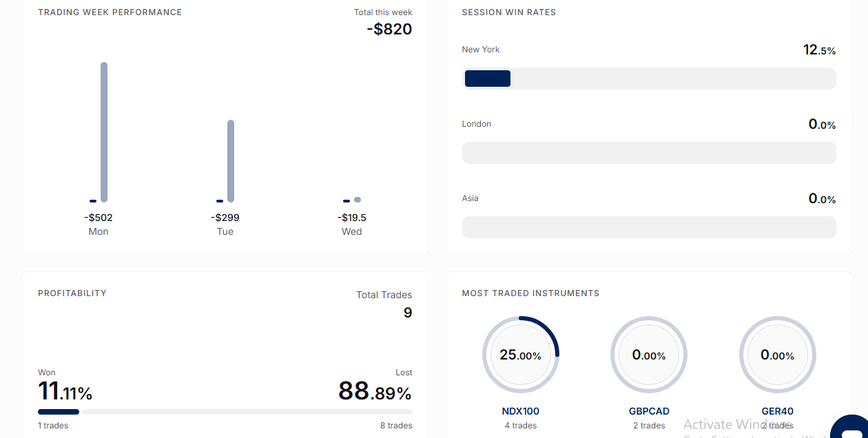868x438 pixels.
Task: Click the Won/Lost profitability progress bar
Action: click(x=225, y=412)
